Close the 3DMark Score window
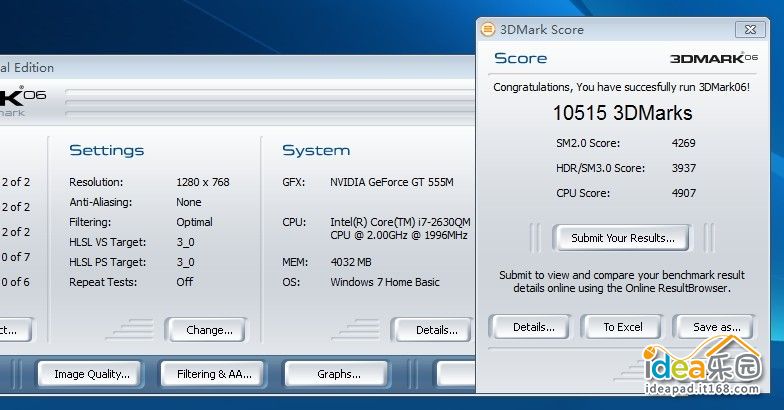 point(750,30)
